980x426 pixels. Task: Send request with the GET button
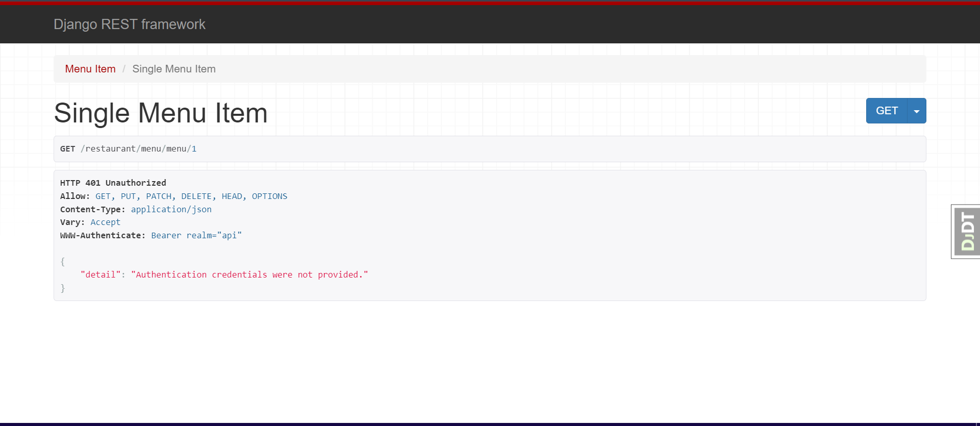point(887,111)
